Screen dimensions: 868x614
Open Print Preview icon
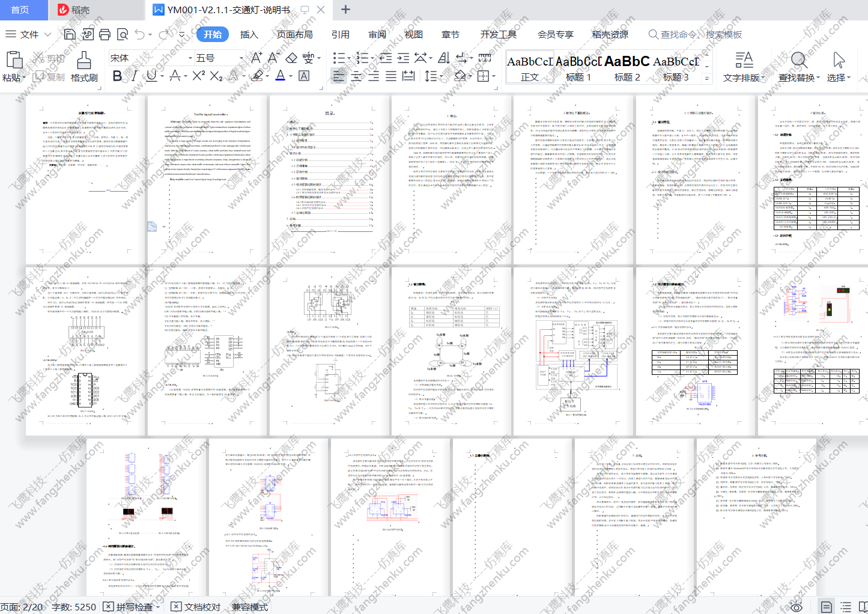coord(123,34)
